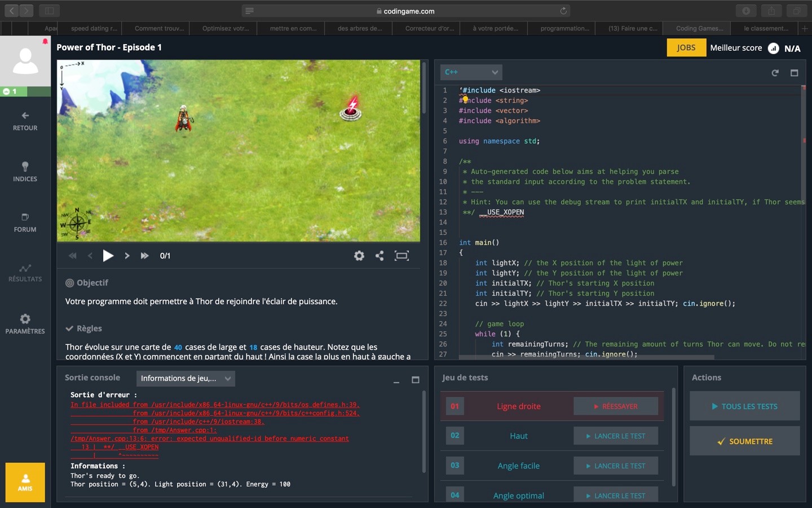
Task: Share the replay with share icon
Action: 379,256
